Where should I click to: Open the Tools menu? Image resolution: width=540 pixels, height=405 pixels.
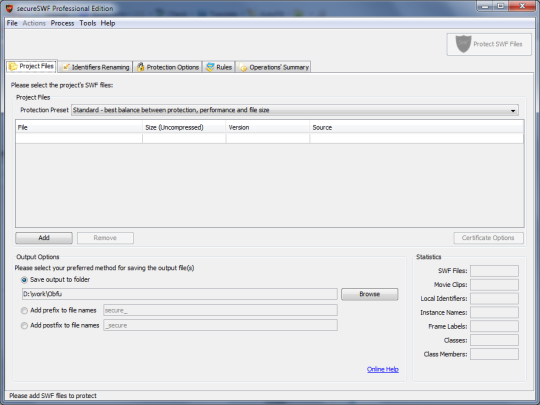point(88,23)
